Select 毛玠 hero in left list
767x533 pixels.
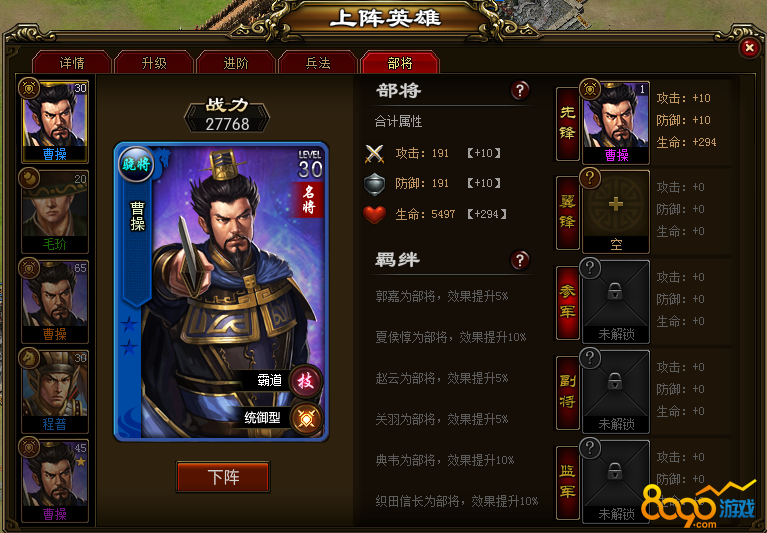tap(55, 212)
